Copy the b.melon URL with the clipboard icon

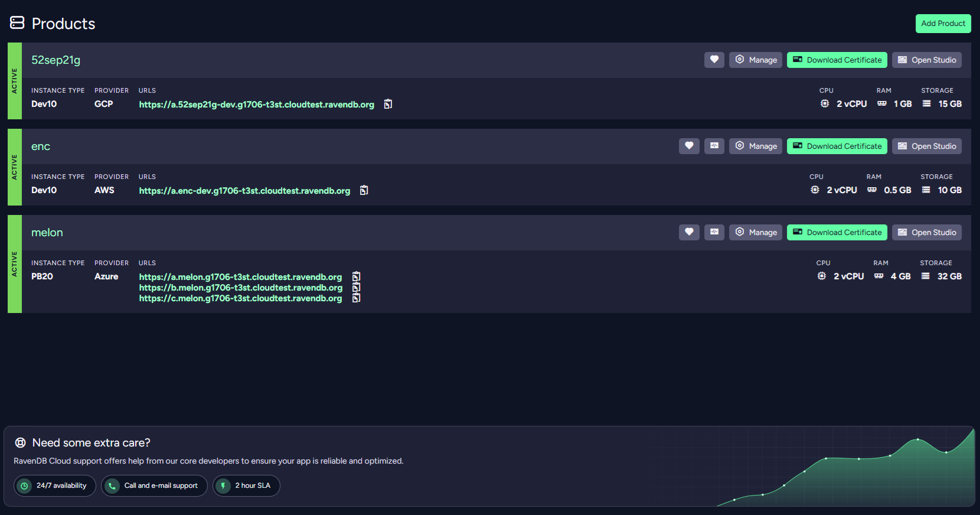pyautogui.click(x=356, y=287)
